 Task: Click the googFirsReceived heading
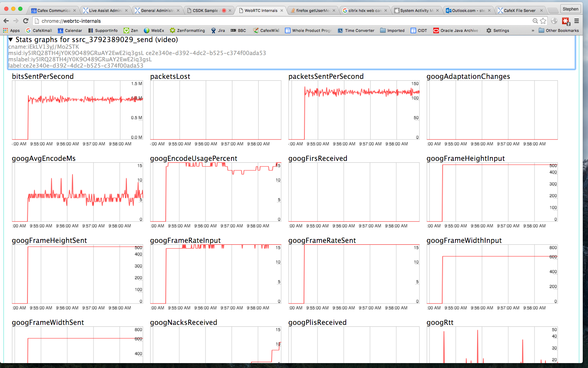(317, 158)
